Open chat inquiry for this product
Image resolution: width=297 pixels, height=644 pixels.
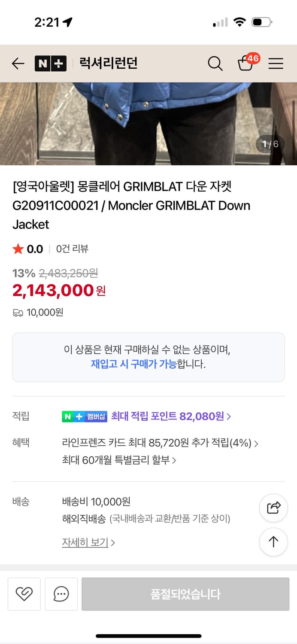point(61,594)
